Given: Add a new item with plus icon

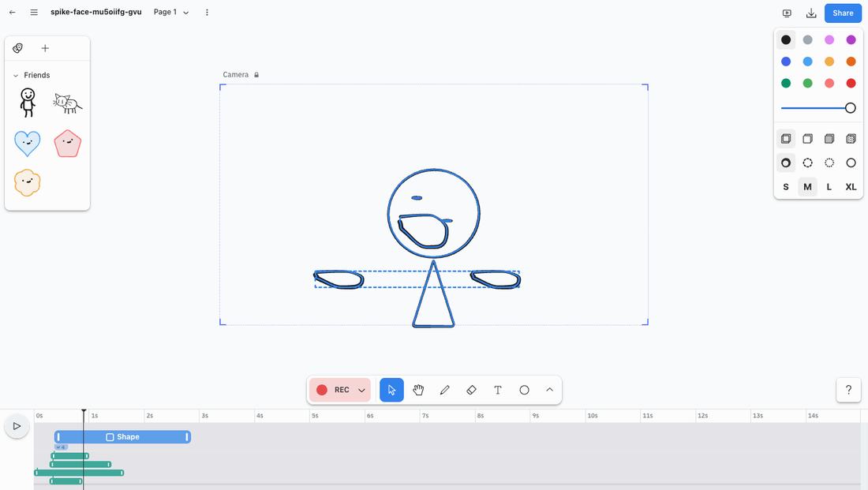Looking at the screenshot, I should coord(46,48).
